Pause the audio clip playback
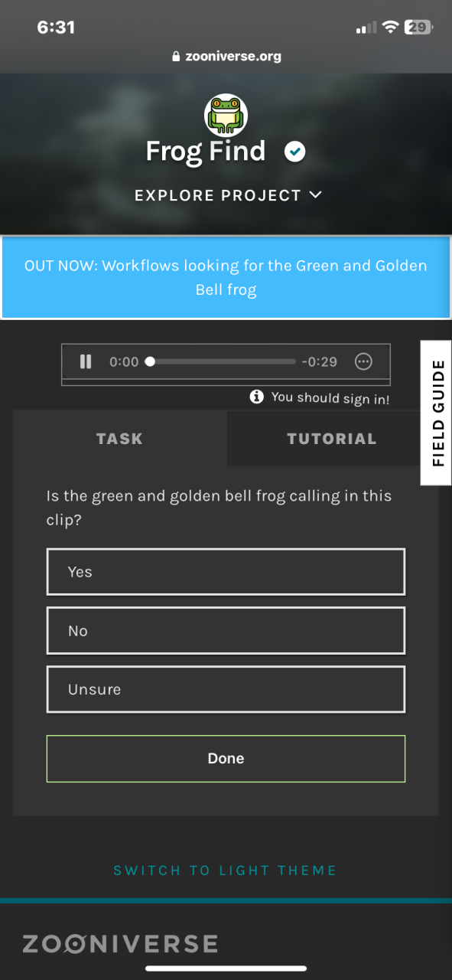This screenshot has height=980, width=452. click(86, 361)
